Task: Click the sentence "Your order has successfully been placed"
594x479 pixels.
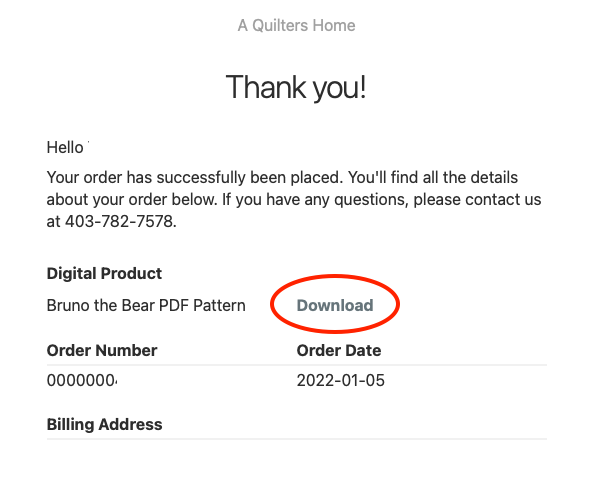Action: pyautogui.click(x=194, y=177)
